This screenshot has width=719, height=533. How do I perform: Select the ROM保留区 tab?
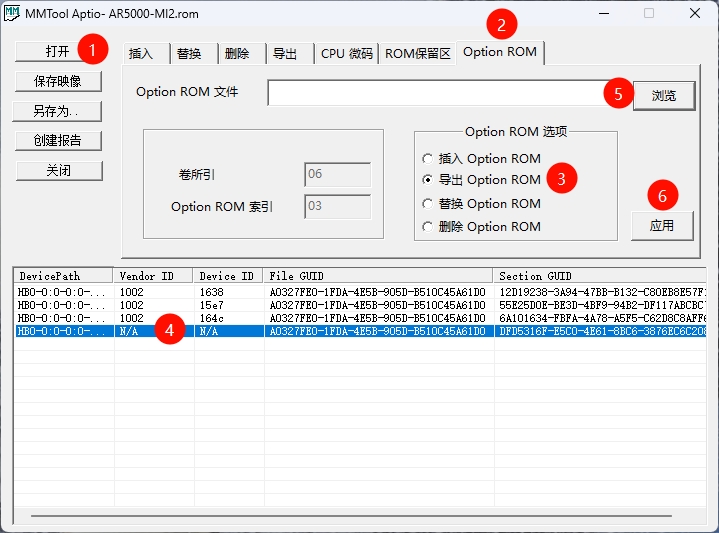click(x=418, y=54)
